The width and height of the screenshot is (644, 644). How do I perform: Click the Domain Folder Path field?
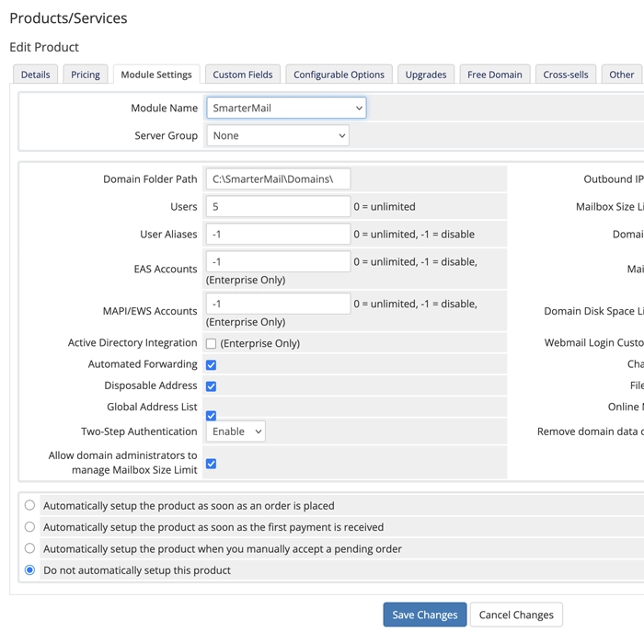279,179
